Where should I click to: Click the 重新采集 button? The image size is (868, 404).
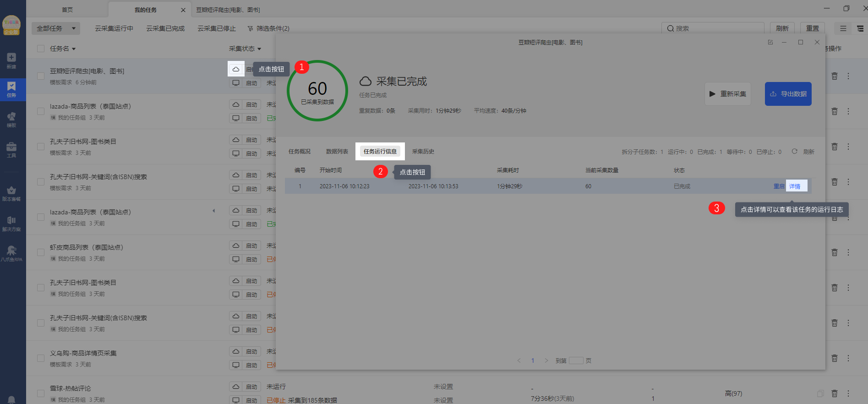728,94
